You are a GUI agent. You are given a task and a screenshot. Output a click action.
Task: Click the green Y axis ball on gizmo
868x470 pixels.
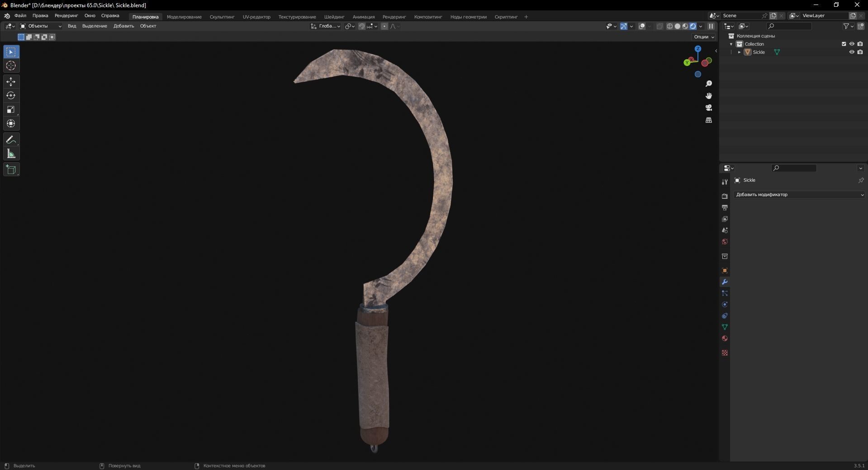[686, 63]
